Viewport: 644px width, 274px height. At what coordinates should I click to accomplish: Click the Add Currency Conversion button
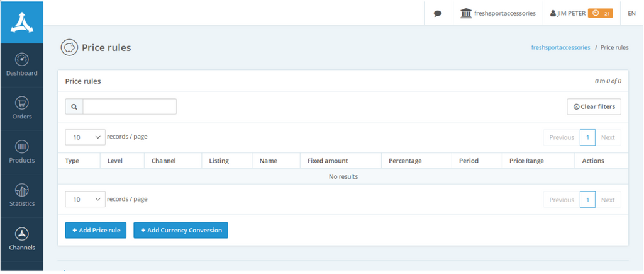click(x=180, y=231)
